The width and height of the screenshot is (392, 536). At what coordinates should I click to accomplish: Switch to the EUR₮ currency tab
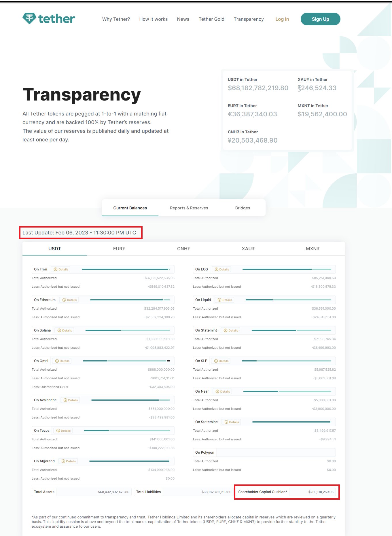pos(119,249)
